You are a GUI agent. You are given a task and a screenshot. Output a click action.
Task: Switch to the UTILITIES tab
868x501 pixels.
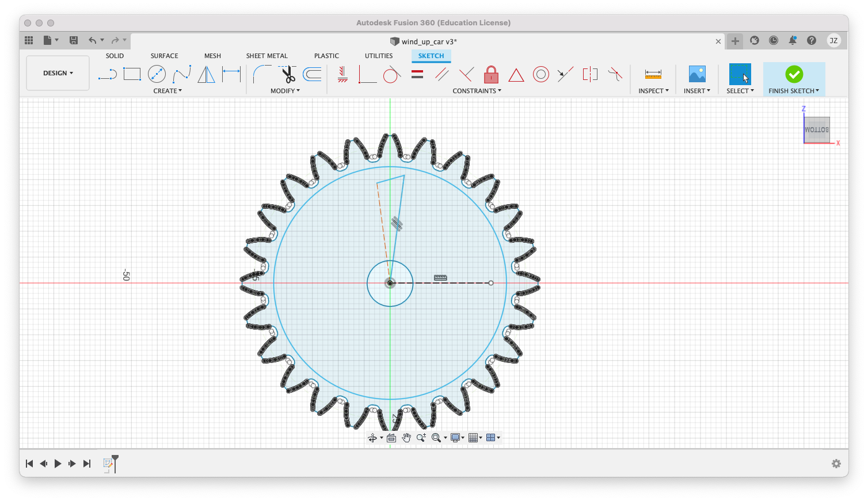(379, 56)
